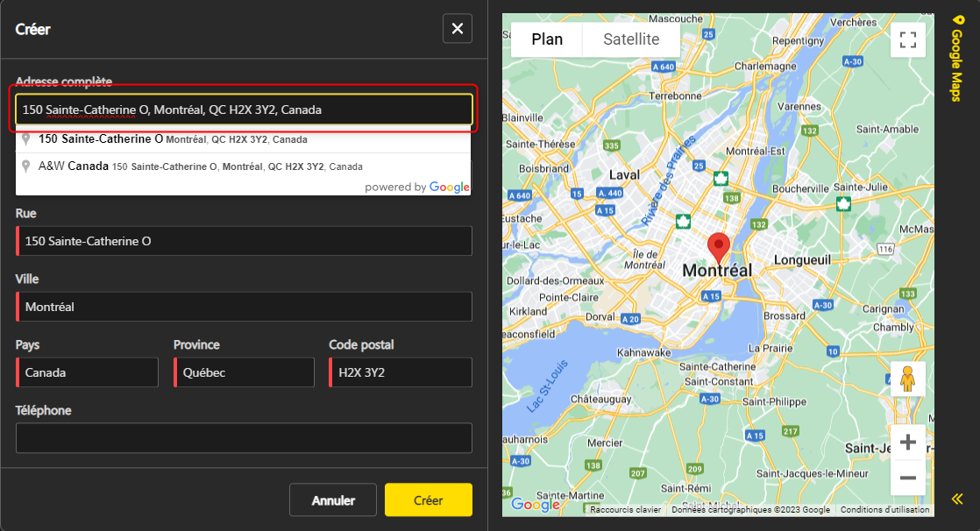Click the Téléphone input field

pyautogui.click(x=244, y=438)
